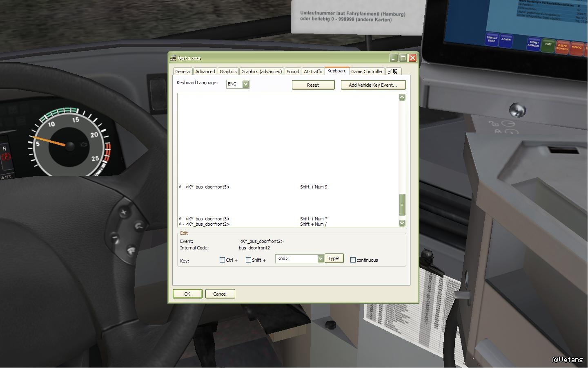Click the Event value <KY_bus_doorfront2>
588x368 pixels.
261,241
